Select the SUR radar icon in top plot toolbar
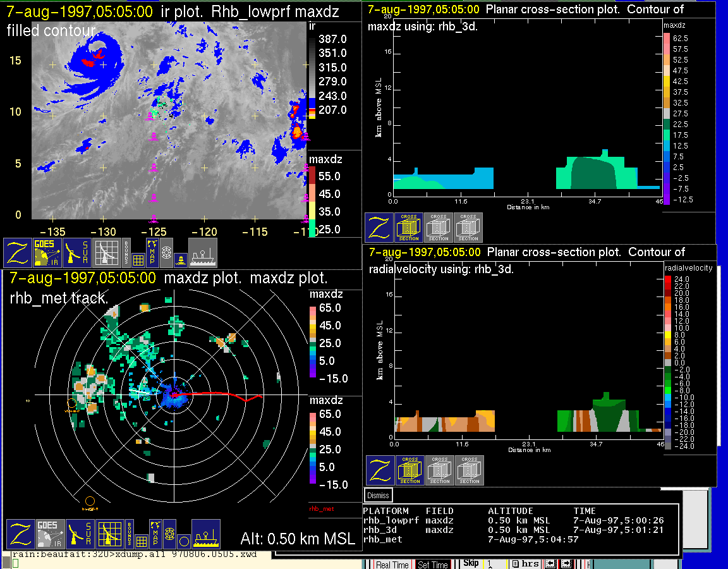The width and height of the screenshot is (728, 569). (x=78, y=252)
